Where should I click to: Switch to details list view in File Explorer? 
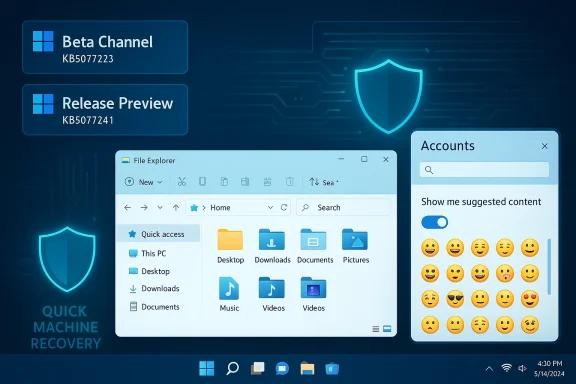click(375, 329)
